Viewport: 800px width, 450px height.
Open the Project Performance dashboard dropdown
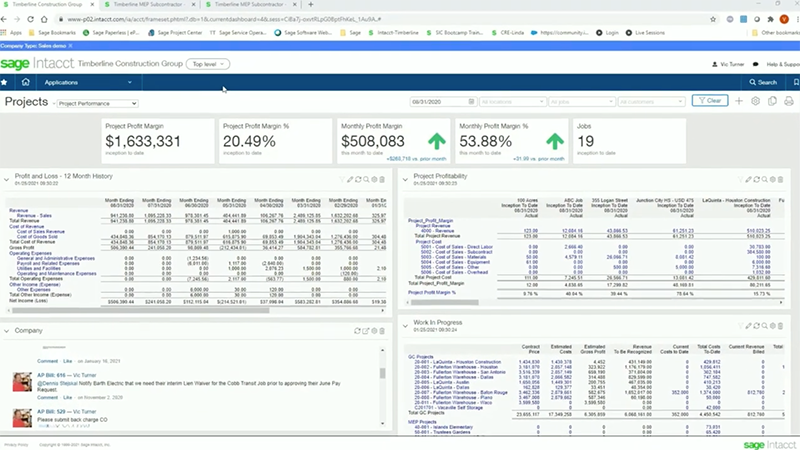(x=97, y=104)
